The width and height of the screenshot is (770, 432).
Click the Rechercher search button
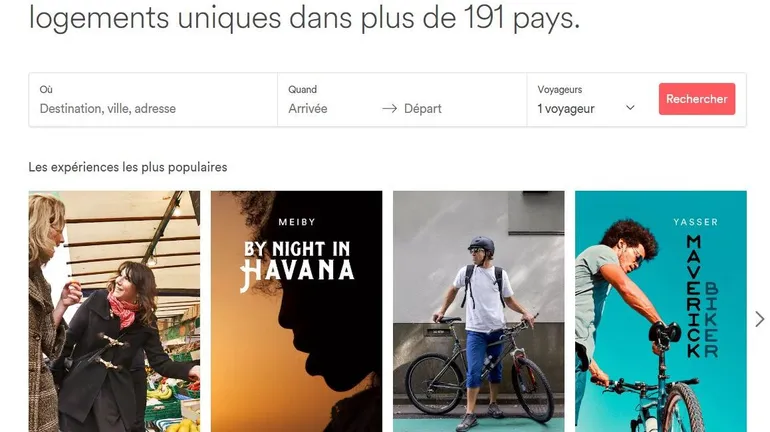697,99
